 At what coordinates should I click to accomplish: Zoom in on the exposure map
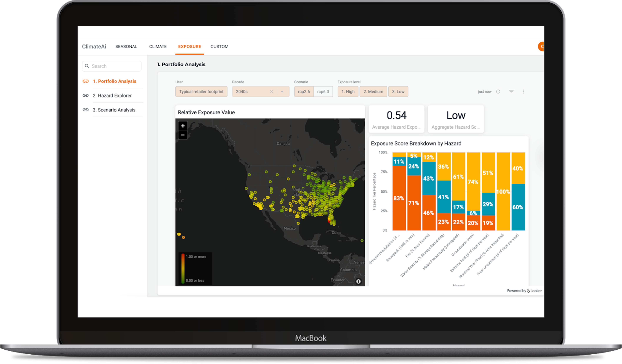pyautogui.click(x=183, y=126)
